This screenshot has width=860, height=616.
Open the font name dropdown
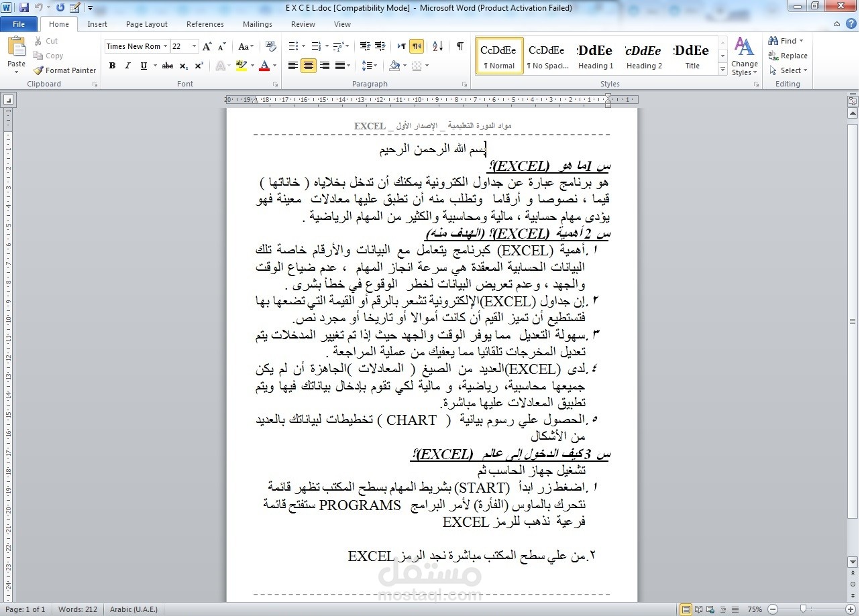166,46
